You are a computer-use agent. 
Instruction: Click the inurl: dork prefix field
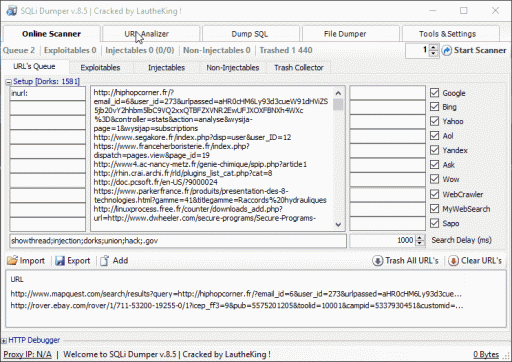click(x=48, y=93)
